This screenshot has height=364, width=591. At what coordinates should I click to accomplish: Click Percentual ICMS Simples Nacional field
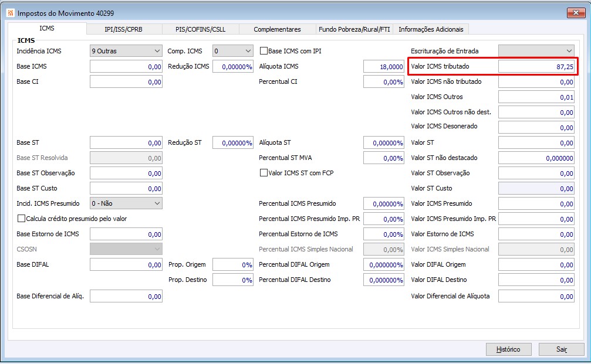tap(384, 249)
